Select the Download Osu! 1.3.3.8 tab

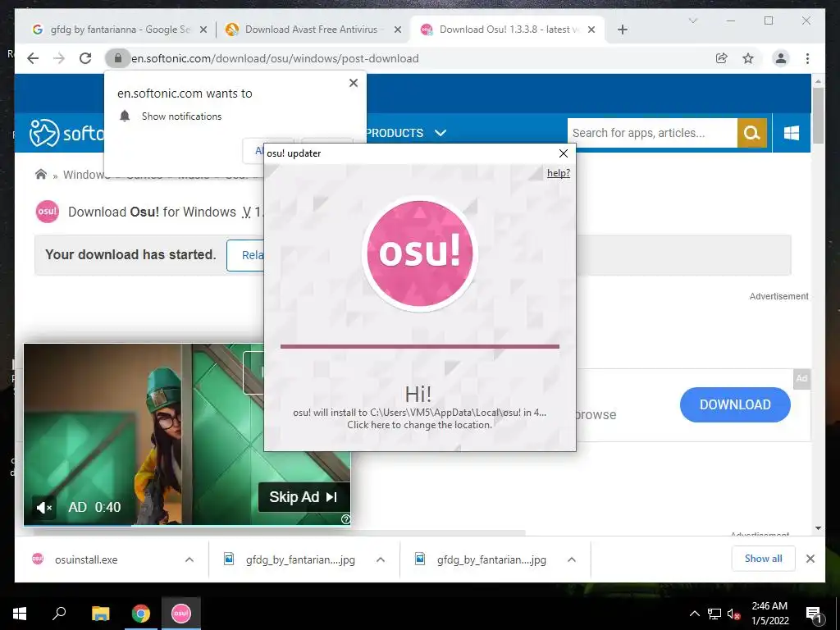pyautogui.click(x=507, y=30)
